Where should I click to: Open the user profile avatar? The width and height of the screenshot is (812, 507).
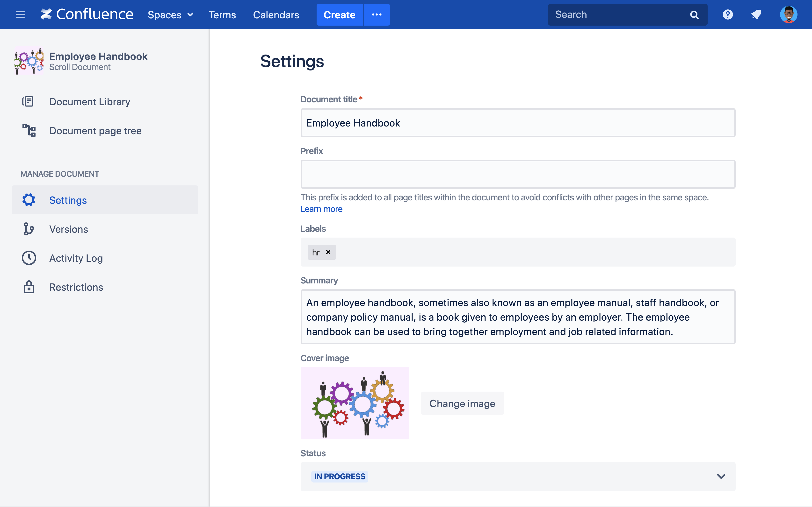tap(788, 15)
